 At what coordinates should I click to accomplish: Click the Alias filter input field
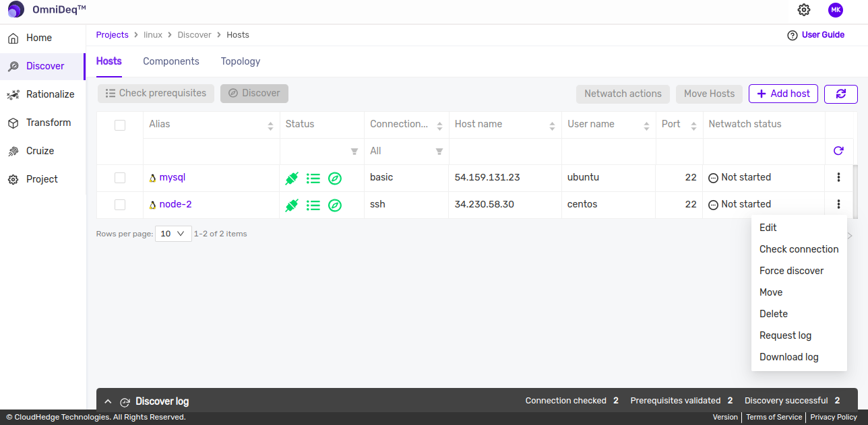pos(212,151)
